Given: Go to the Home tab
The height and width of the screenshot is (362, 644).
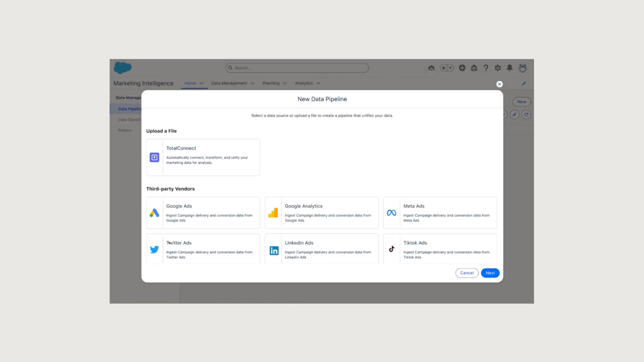Looking at the screenshot, I should (190, 83).
